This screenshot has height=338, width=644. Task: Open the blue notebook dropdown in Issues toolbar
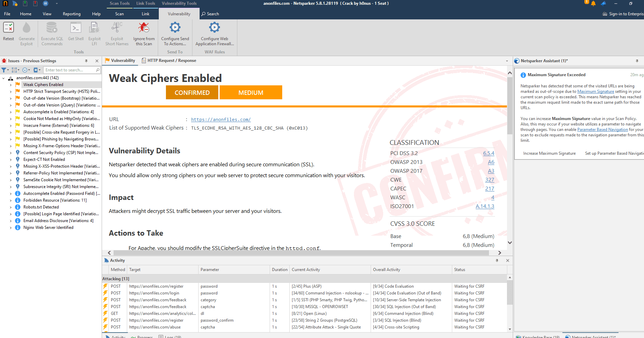click(37, 70)
